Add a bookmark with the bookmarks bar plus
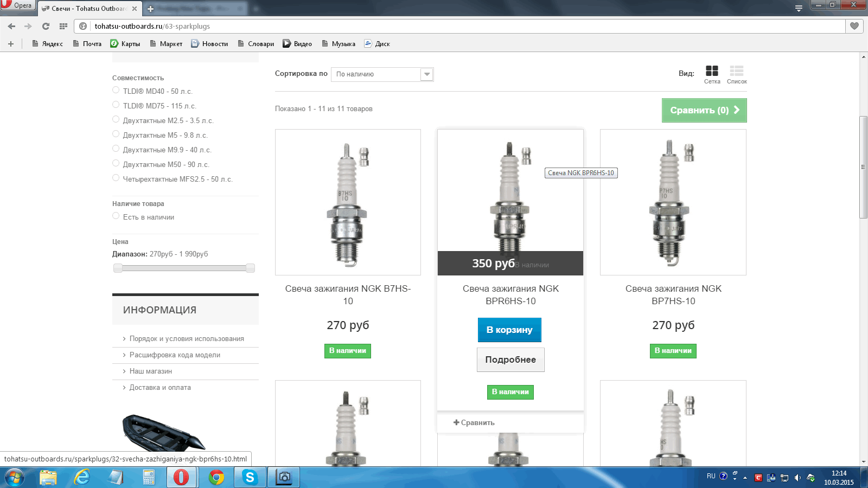Screen dimensions: 868x488 click(x=11, y=44)
